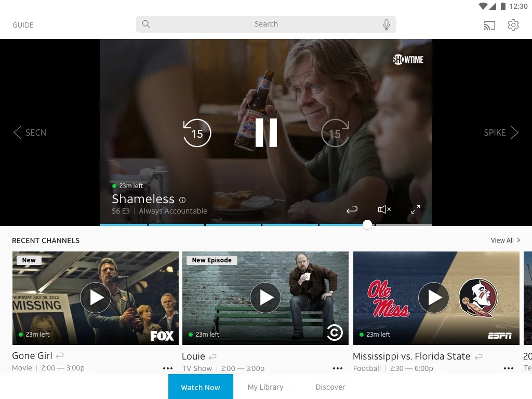The image size is (532, 399).
Task: Open View All recent channels
Action: [505, 240]
